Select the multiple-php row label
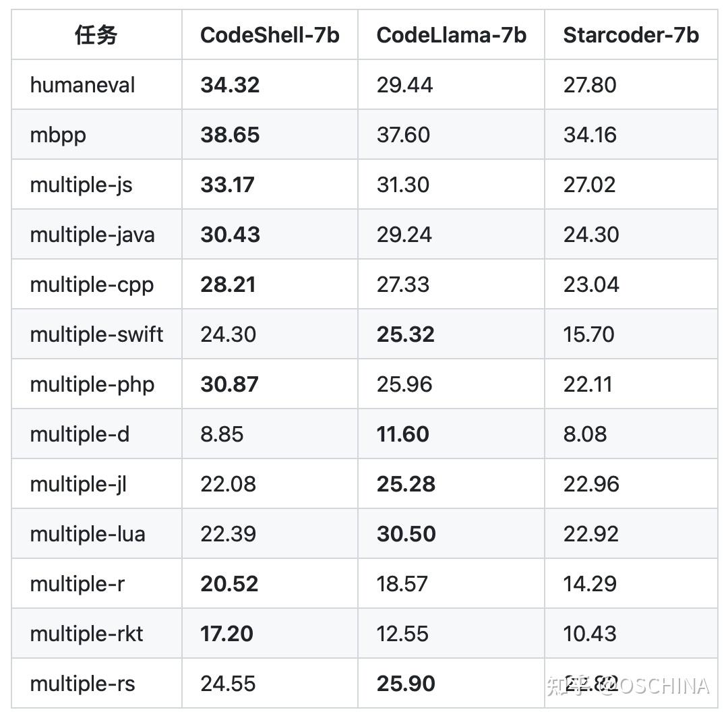728x716 pixels. click(x=92, y=384)
